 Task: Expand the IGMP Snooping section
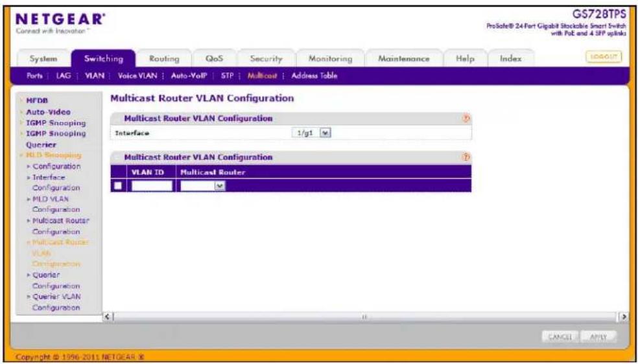pyautogui.click(x=56, y=122)
